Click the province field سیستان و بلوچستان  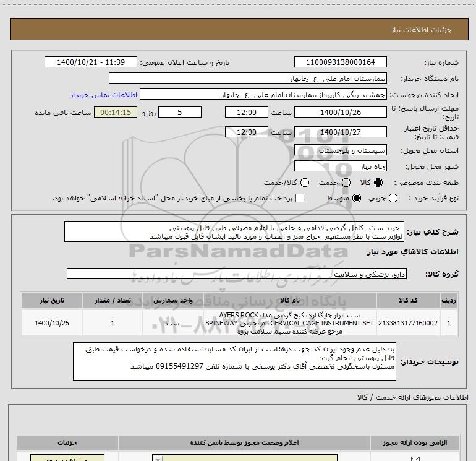coord(340,150)
